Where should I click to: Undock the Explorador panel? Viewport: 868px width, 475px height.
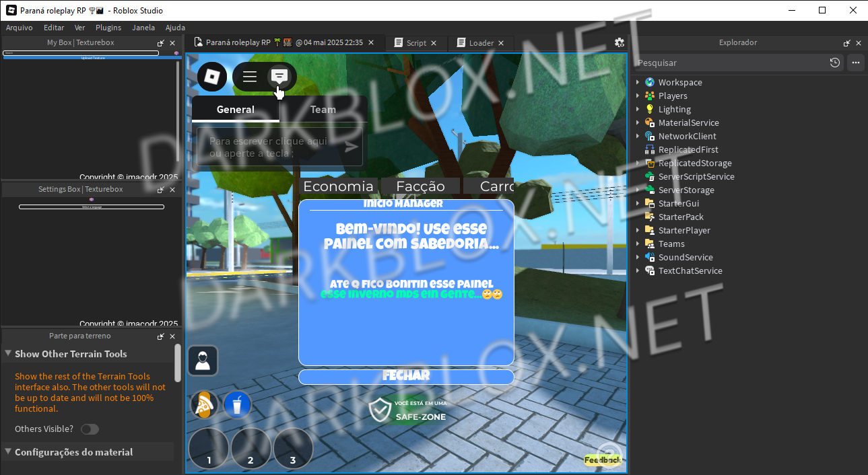pyautogui.click(x=847, y=42)
